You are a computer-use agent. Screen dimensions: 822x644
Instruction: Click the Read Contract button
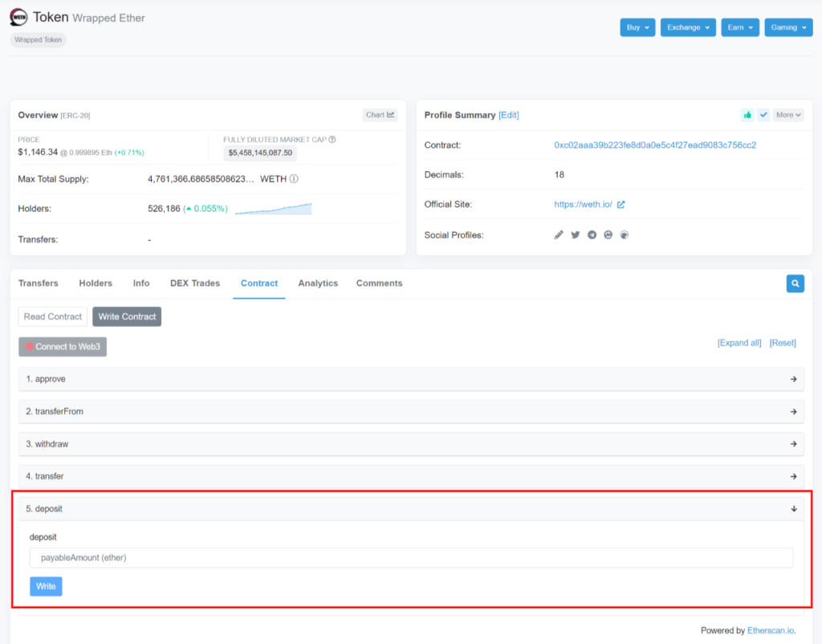[x=52, y=316]
